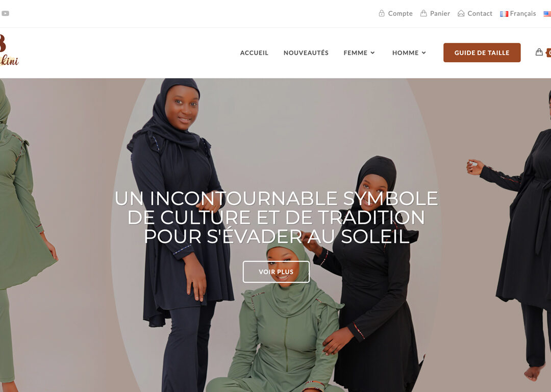This screenshot has width=551, height=392.
Task: Open the Compte link
Action: [x=400, y=13]
